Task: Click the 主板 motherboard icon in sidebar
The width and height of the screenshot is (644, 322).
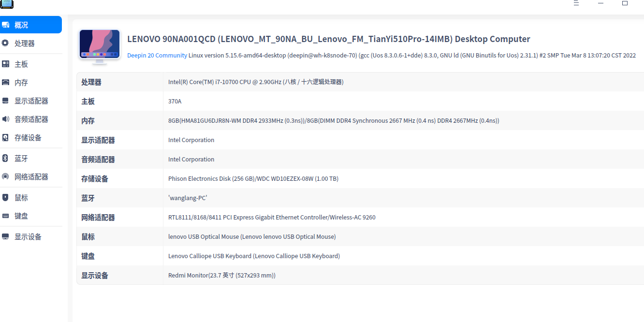Action: click(x=6, y=64)
